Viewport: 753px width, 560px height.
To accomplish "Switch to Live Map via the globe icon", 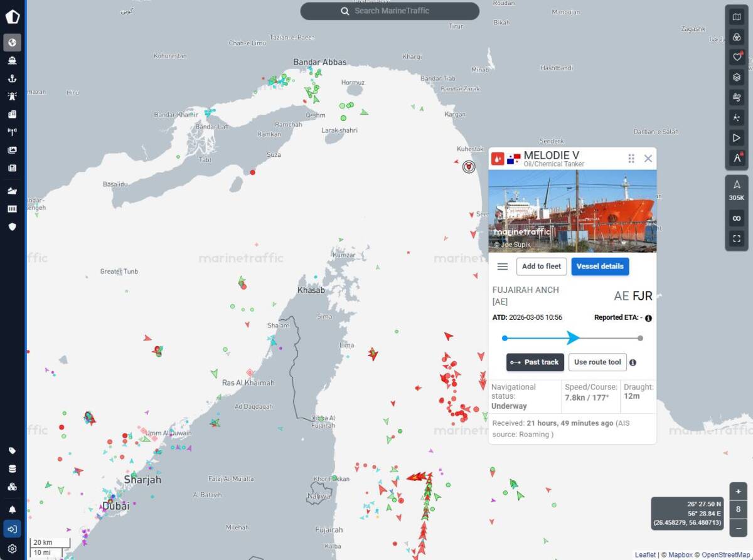I will [x=12, y=43].
